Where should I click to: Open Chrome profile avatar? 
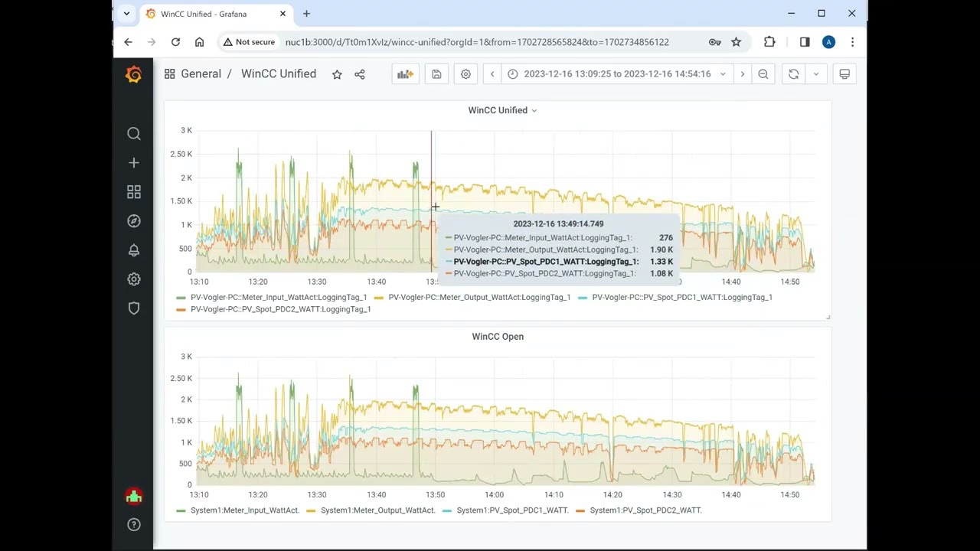[x=828, y=42]
